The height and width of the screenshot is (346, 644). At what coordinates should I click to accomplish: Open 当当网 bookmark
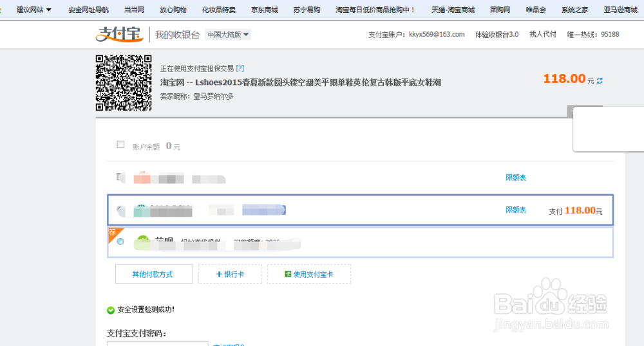(x=135, y=10)
